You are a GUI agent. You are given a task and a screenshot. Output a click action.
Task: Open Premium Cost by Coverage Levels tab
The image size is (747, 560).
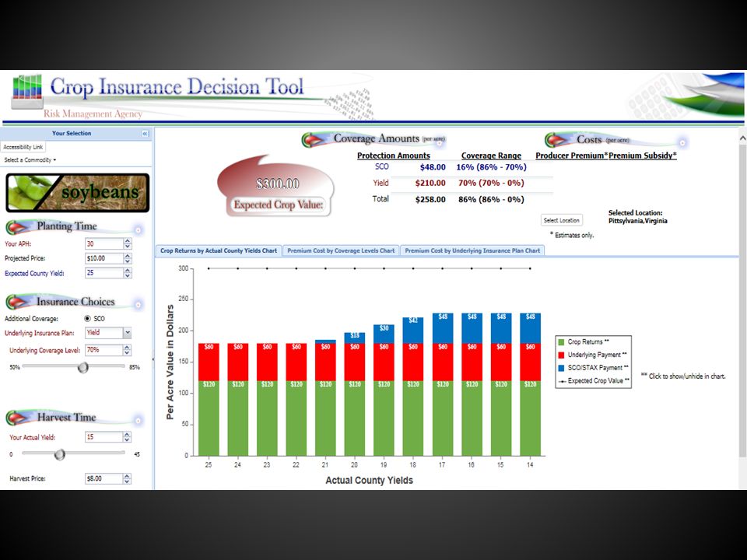(341, 250)
